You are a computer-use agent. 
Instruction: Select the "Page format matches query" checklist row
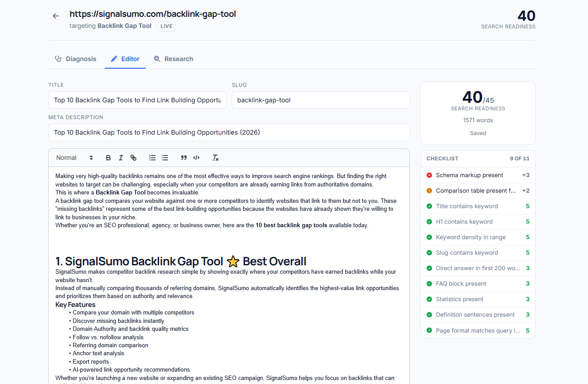pyautogui.click(x=478, y=330)
